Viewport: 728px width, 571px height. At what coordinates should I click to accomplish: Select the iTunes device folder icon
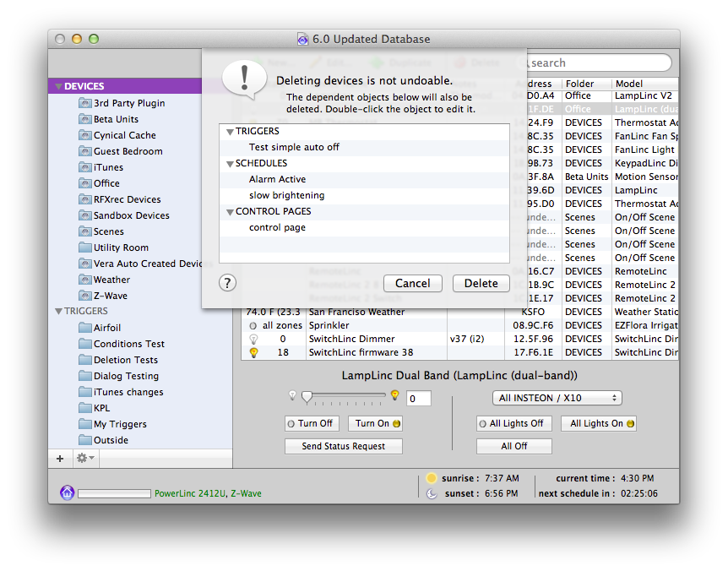(x=85, y=167)
